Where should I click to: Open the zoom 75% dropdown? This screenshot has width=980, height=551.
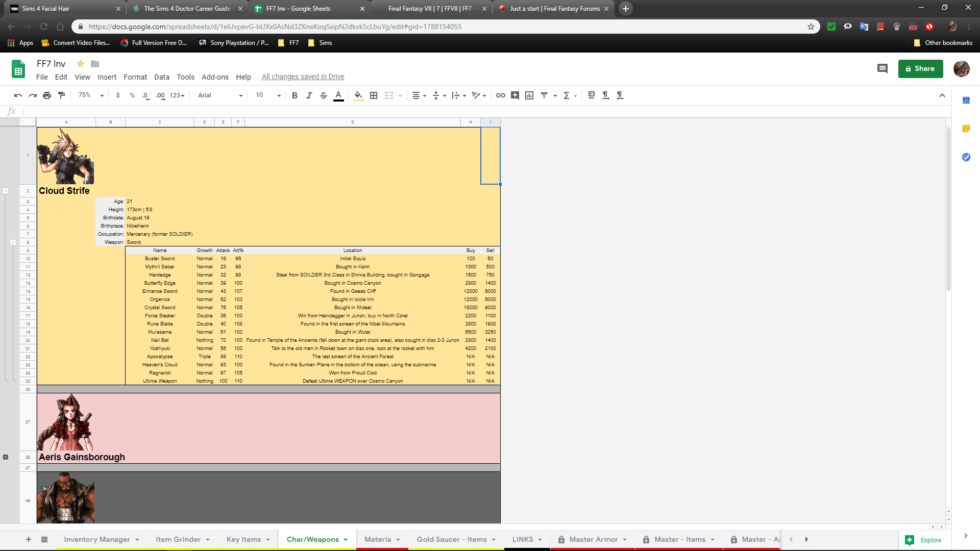pyautogui.click(x=91, y=95)
